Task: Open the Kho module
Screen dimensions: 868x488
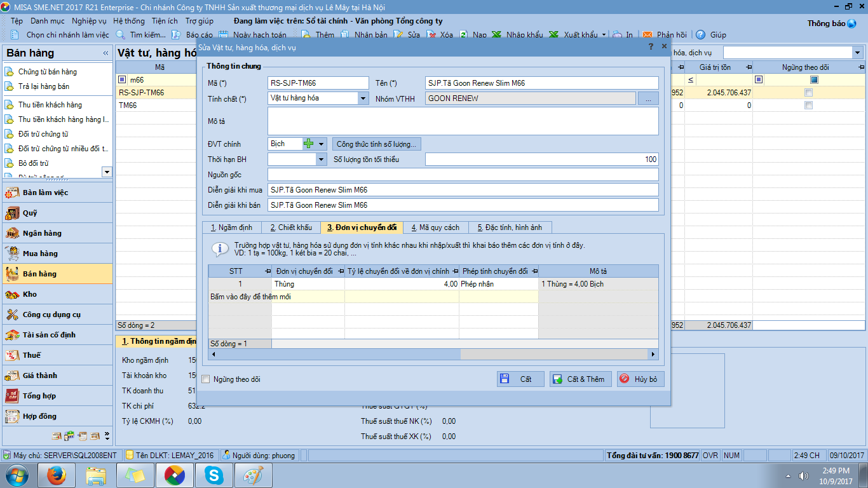Action: [57, 294]
